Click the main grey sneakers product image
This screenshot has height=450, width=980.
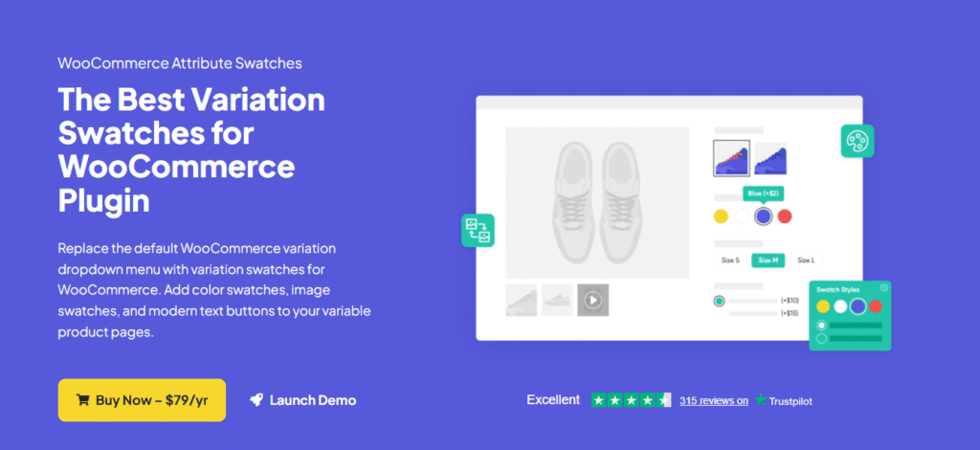coord(597,203)
